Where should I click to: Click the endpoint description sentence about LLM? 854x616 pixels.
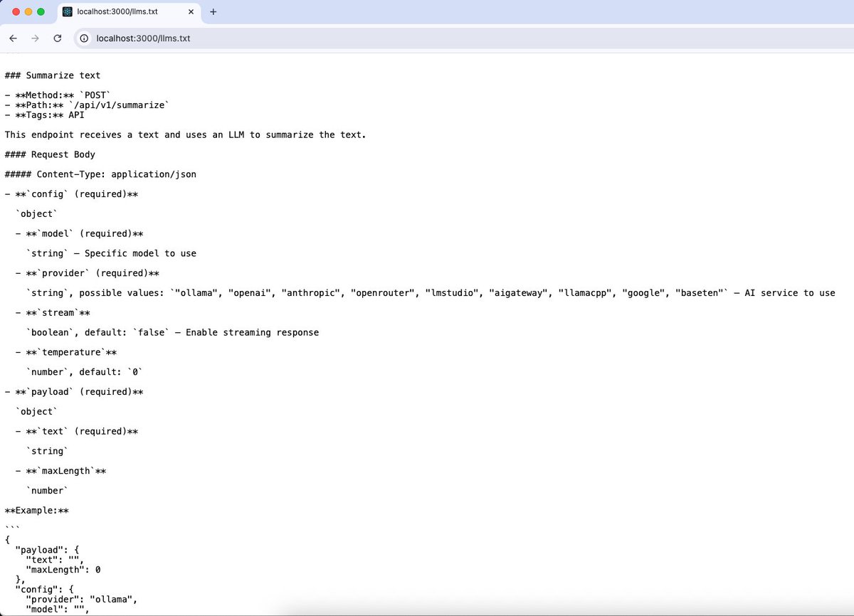tap(185, 134)
